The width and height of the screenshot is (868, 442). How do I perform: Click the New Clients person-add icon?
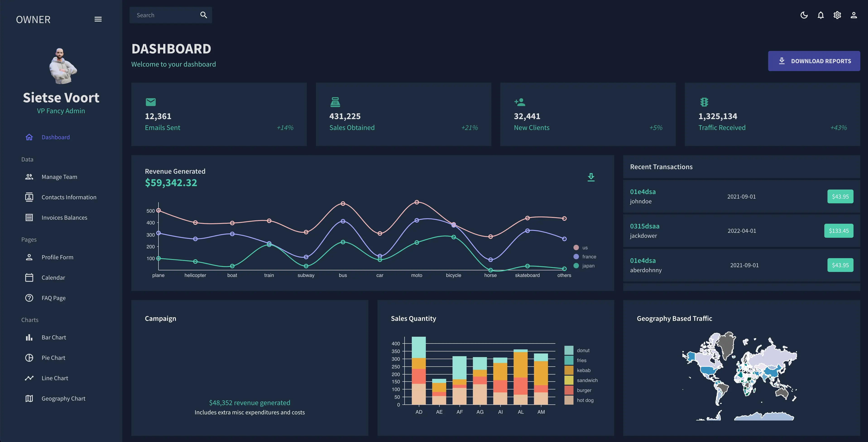click(x=520, y=102)
